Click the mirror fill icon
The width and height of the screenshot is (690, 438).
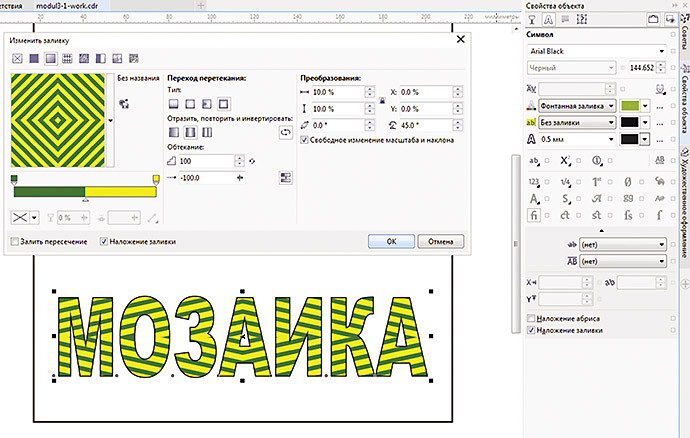190,131
